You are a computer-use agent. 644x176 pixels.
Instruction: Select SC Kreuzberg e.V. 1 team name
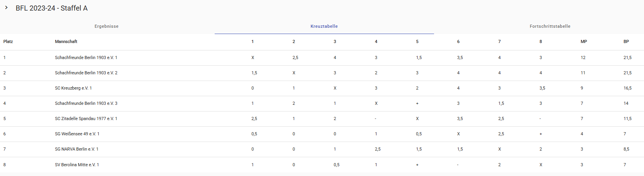[73, 88]
